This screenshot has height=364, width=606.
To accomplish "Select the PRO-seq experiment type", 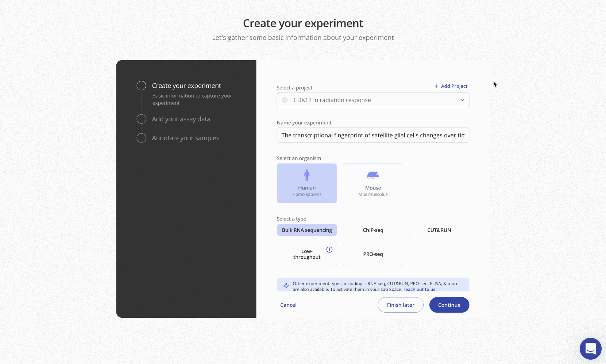I will point(373,254).
